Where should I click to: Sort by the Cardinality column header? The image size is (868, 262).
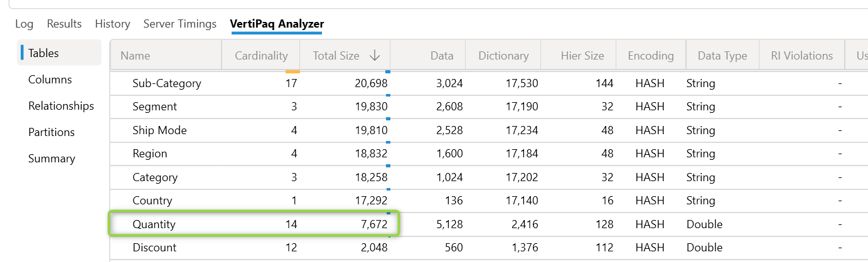pos(261,56)
